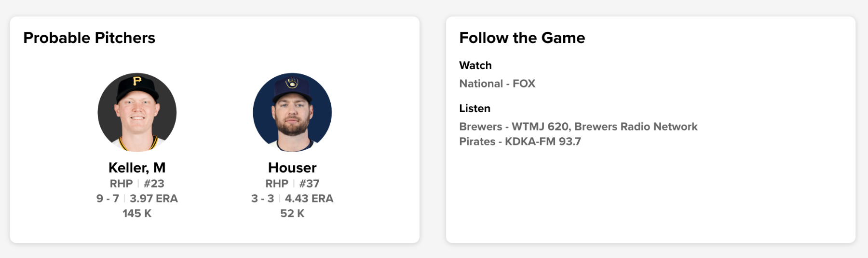Screen dimensions: 868x258
Task: Click Keller's jersey number #23
Action: 154,184
